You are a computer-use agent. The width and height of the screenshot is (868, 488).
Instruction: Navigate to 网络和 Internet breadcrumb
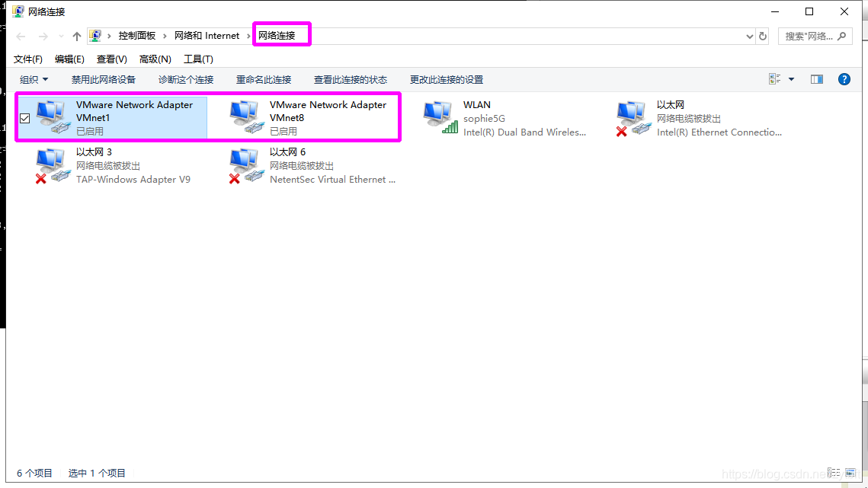tap(207, 36)
